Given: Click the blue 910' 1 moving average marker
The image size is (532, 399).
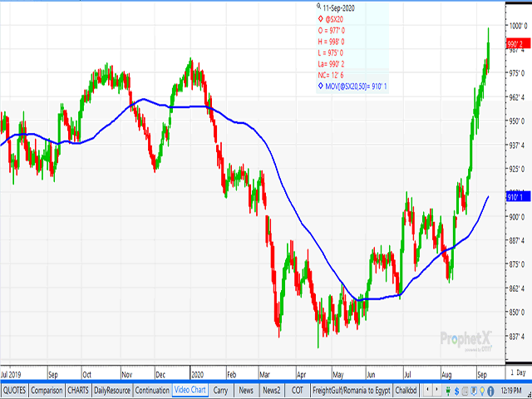Looking at the screenshot, I should (x=518, y=197).
